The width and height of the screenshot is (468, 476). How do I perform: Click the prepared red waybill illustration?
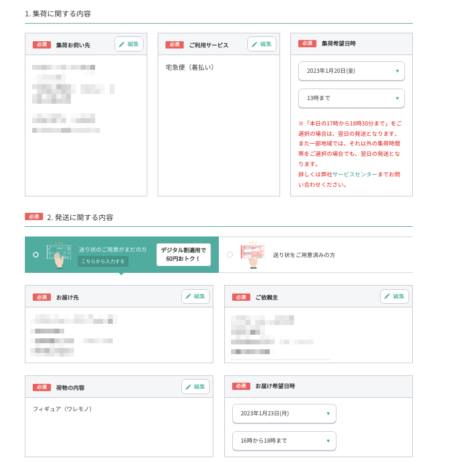point(253,255)
